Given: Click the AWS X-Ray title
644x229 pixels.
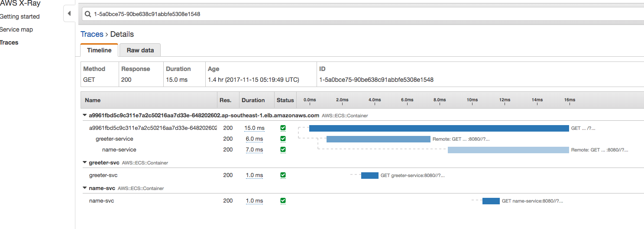Looking at the screenshot, I should [20, 3].
